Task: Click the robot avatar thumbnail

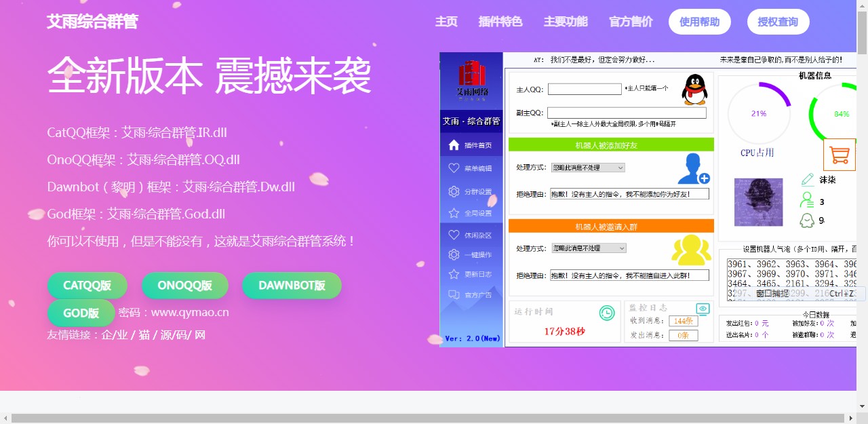Action: click(x=758, y=202)
